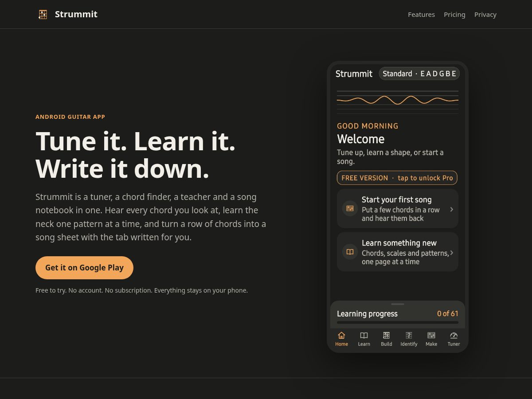Screen dimensions: 532x399
Task: Click the ANDROID GUITAR APP label
Action: tap(70, 117)
